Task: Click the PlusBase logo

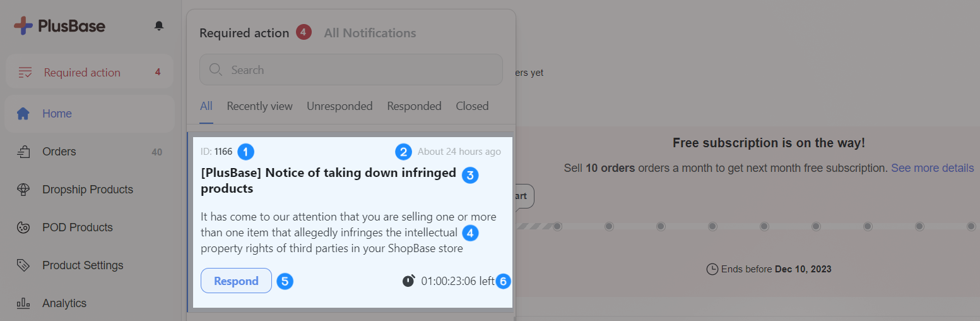Action: coord(60,26)
